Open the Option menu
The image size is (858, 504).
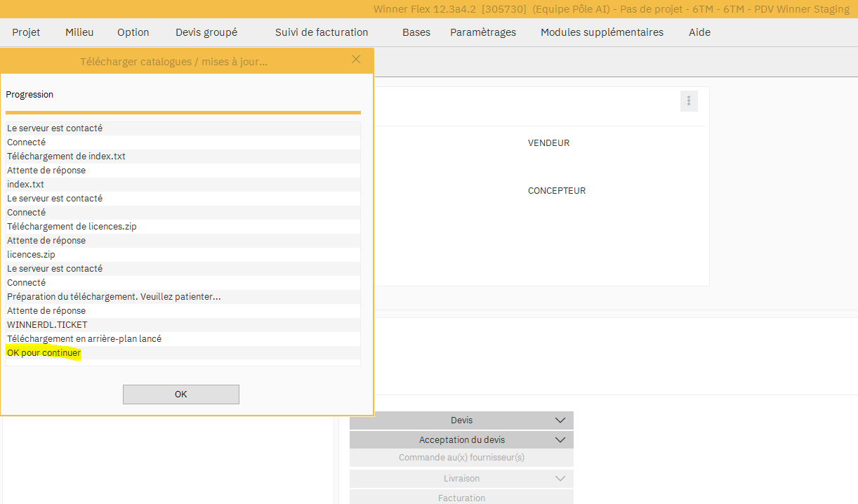click(133, 32)
